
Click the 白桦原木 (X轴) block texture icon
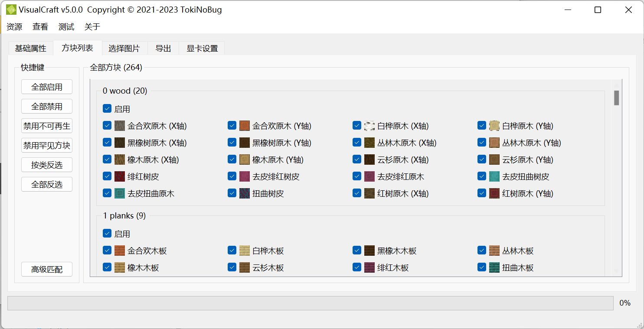click(369, 126)
